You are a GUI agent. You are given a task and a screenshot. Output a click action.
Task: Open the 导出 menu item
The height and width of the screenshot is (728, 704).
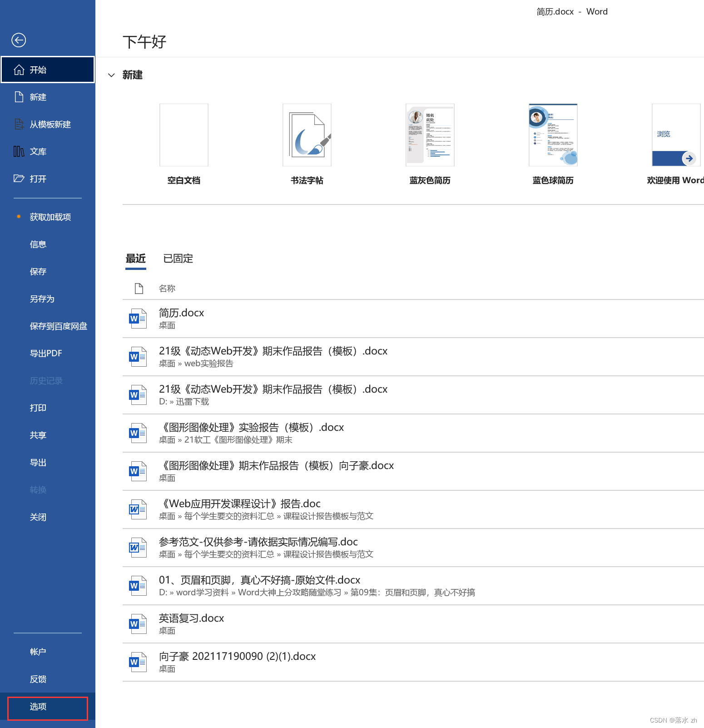(x=48, y=462)
